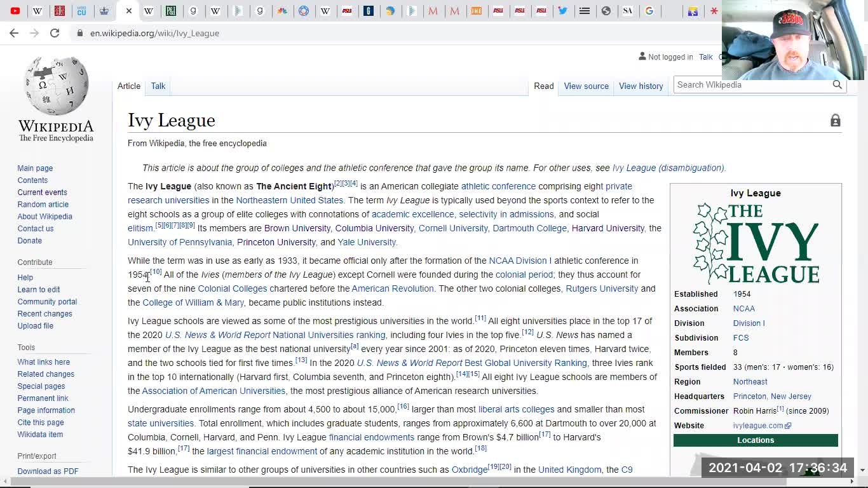Visit the ivyleague.com website link

[758, 426]
